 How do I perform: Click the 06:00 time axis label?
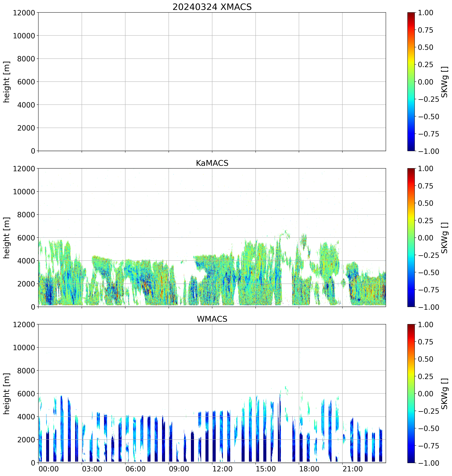tap(135, 469)
